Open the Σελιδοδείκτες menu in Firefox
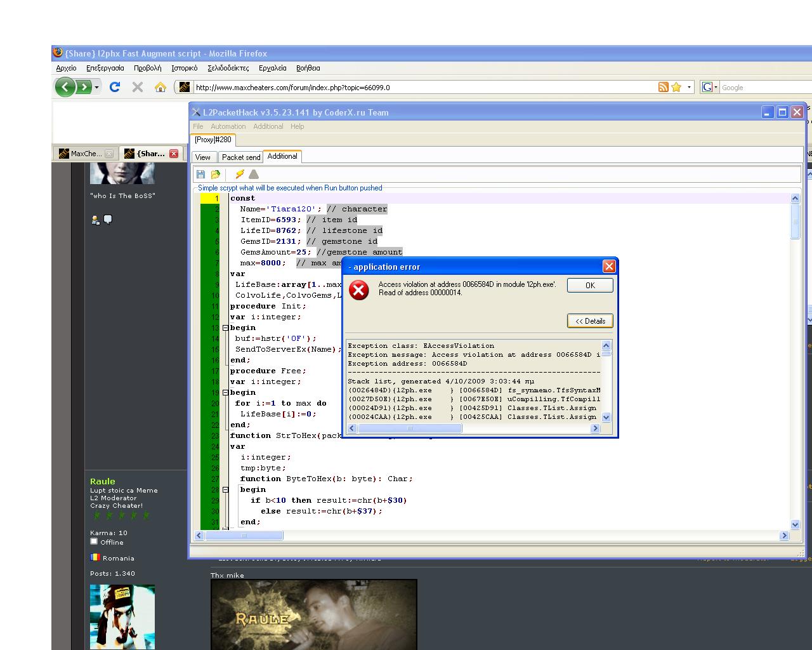Viewport: 812px width, 650px height. pos(228,68)
